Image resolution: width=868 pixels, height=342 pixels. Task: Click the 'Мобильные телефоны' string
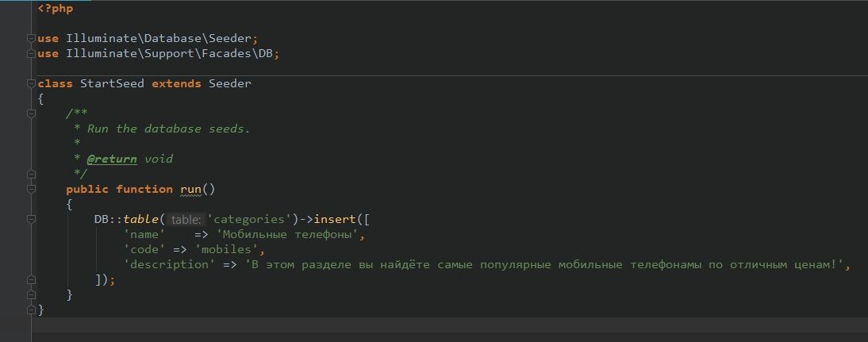287,235
